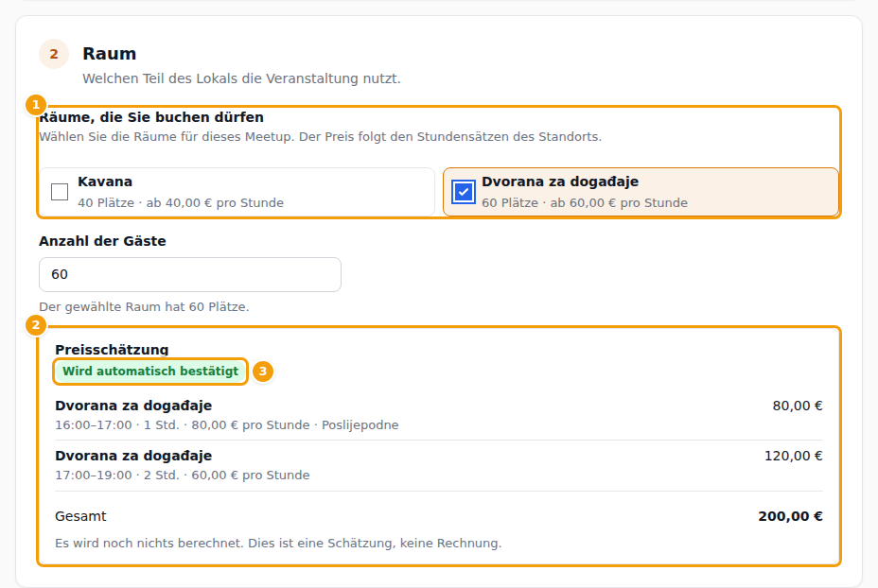Screen dimensions: 878x588
Task: Click the '200,00 €' total amount
Action: 790,516
